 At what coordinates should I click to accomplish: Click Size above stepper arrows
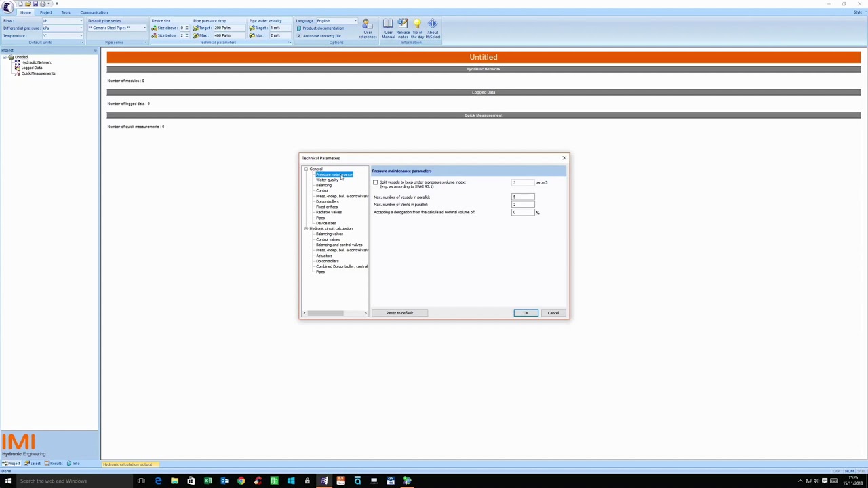coord(187,28)
